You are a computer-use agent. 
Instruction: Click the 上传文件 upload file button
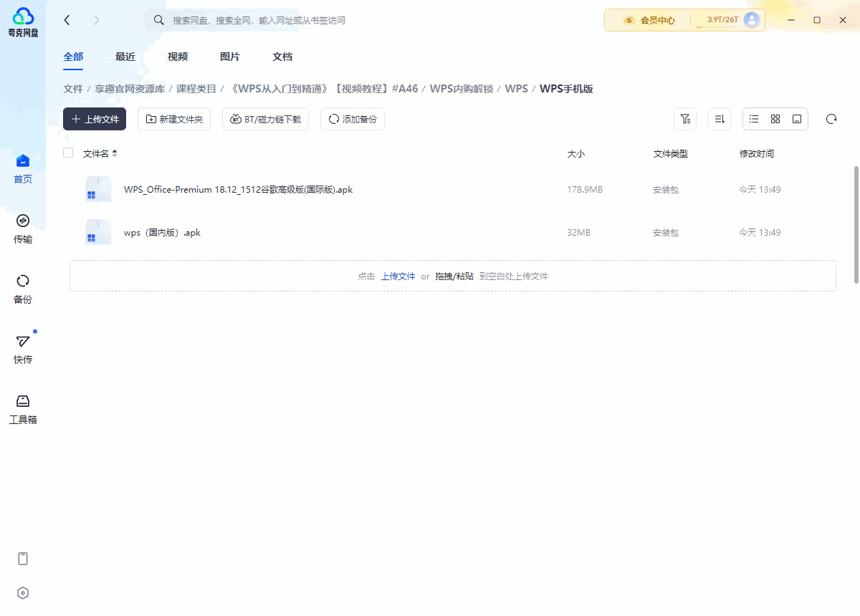pyautogui.click(x=94, y=119)
